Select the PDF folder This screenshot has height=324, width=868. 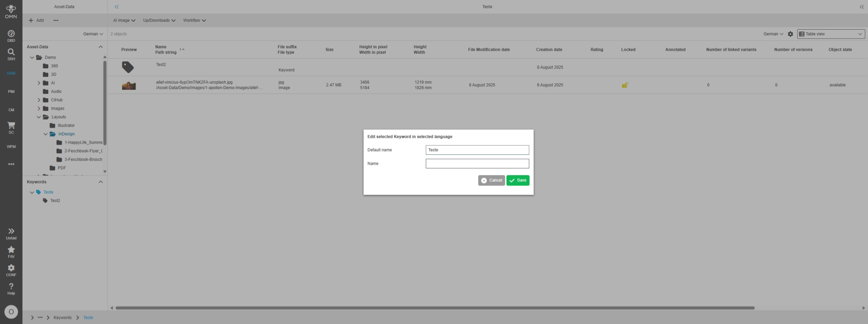tap(62, 168)
